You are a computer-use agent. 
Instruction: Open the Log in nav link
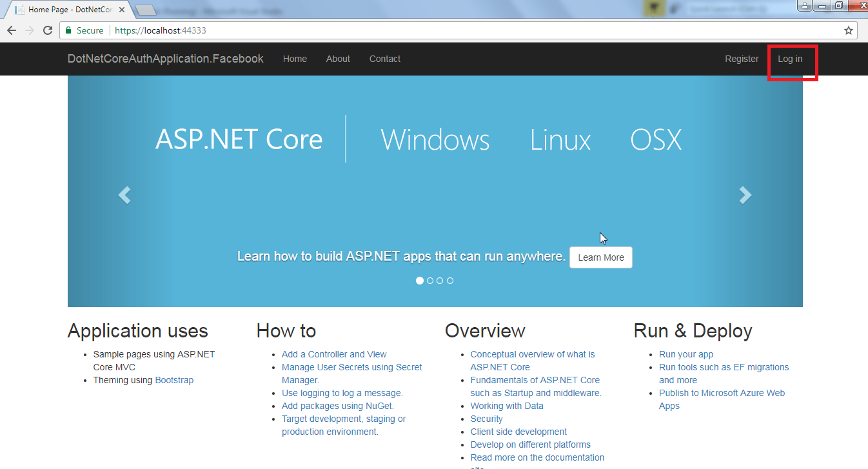click(790, 59)
